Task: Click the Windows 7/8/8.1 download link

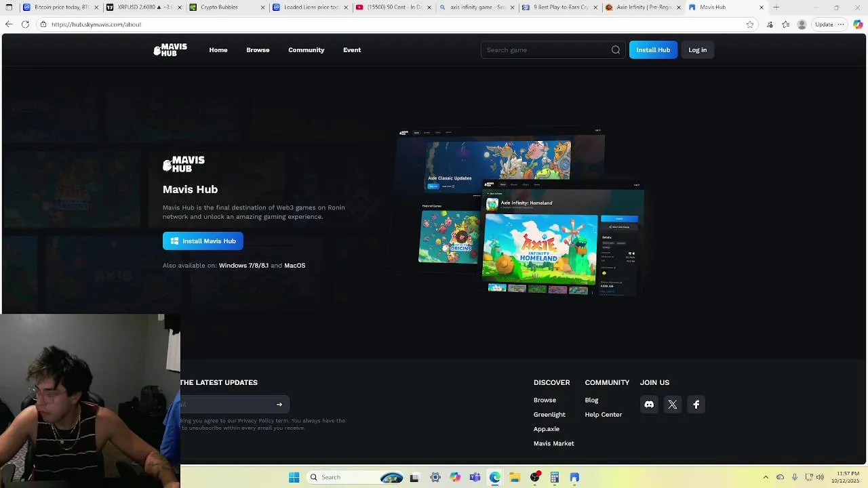Action: (243, 265)
